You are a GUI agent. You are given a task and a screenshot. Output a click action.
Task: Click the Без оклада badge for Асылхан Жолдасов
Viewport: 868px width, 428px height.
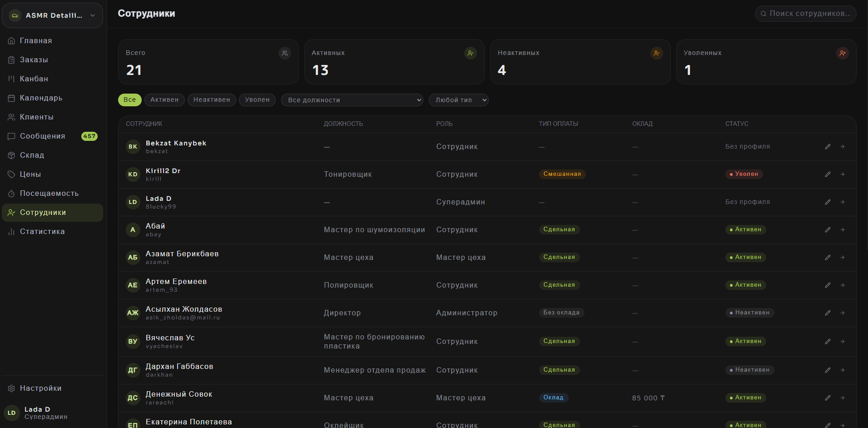(x=561, y=313)
